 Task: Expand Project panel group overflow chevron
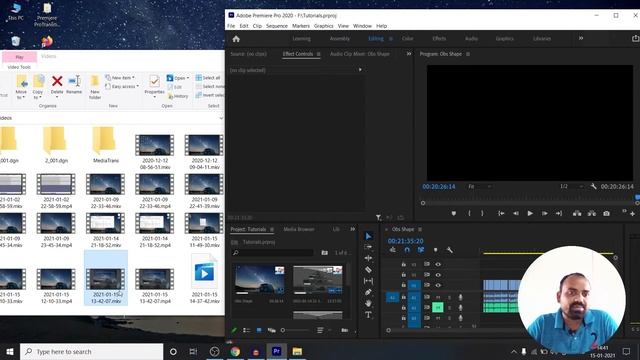[353, 229]
